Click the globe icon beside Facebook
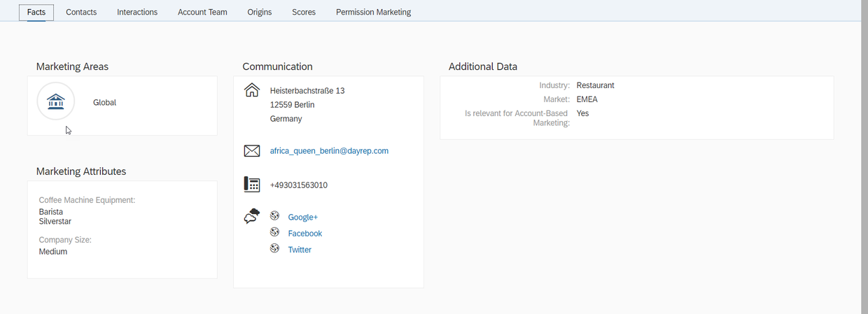The width and height of the screenshot is (868, 314). pyautogui.click(x=274, y=232)
